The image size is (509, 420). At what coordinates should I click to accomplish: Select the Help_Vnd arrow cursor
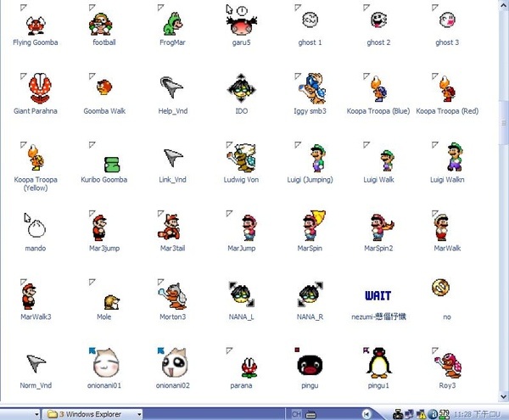(171, 87)
